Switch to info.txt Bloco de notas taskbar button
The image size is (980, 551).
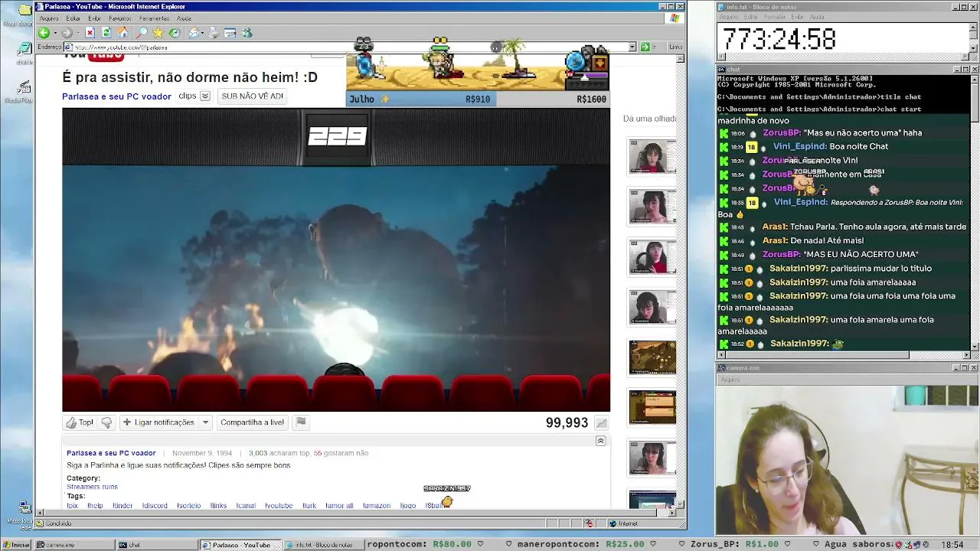(322, 545)
